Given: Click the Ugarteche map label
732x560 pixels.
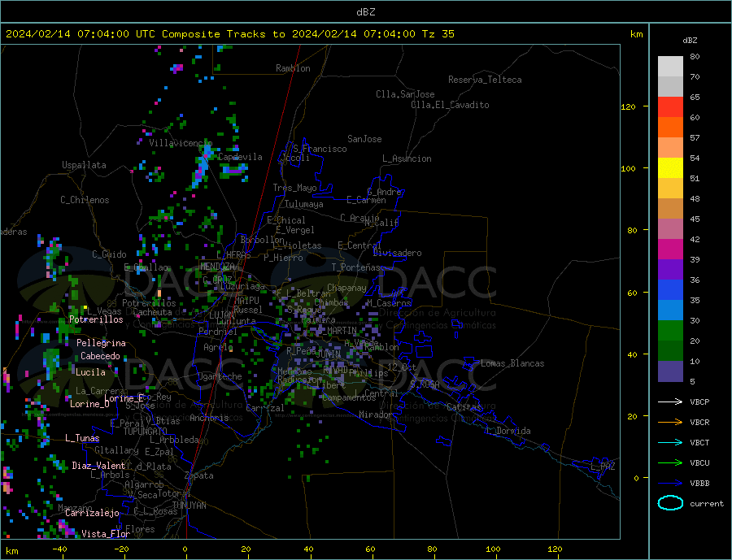Looking at the screenshot, I should [x=220, y=376].
